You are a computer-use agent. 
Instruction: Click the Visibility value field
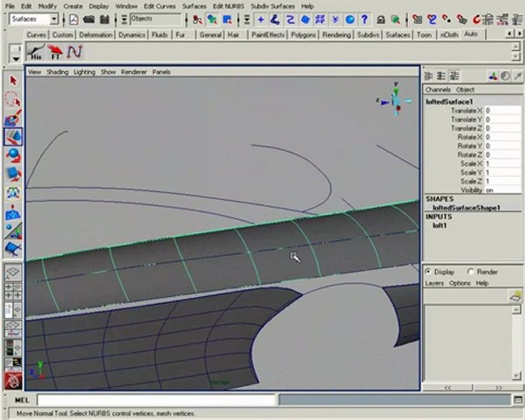tap(503, 190)
